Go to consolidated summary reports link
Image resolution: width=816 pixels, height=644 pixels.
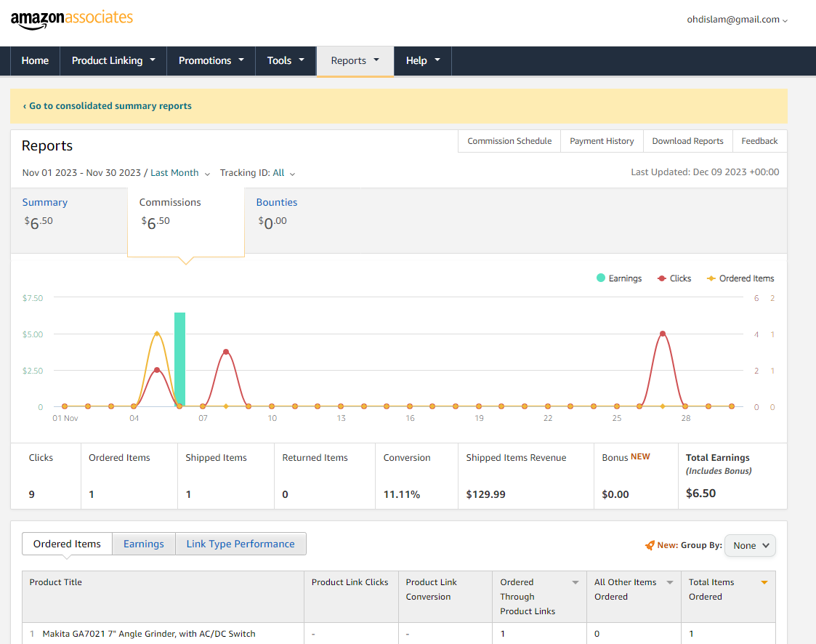tap(108, 105)
